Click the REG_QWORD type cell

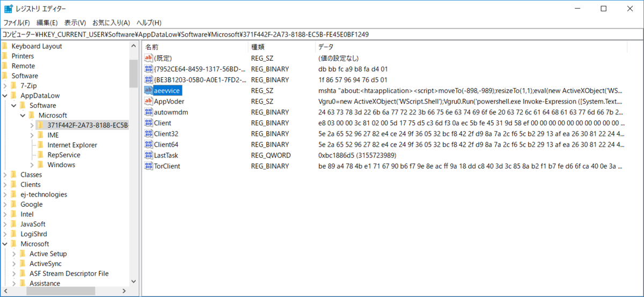point(270,155)
